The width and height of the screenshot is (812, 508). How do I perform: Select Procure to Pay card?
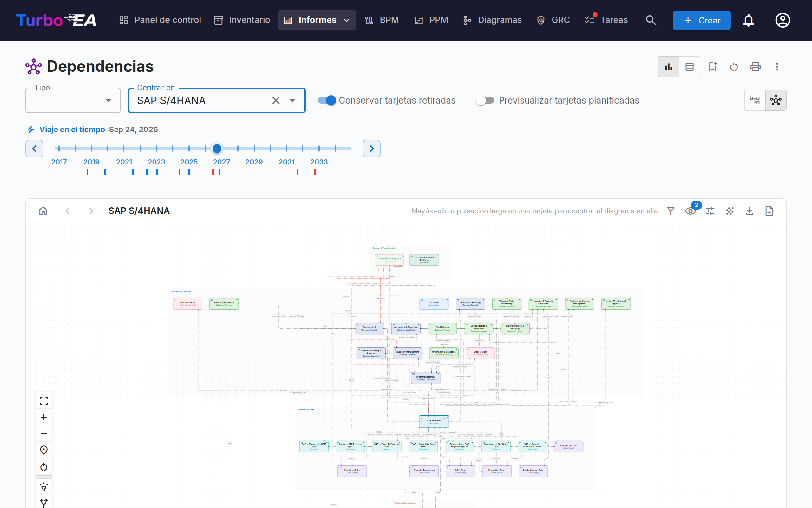pos(187,304)
